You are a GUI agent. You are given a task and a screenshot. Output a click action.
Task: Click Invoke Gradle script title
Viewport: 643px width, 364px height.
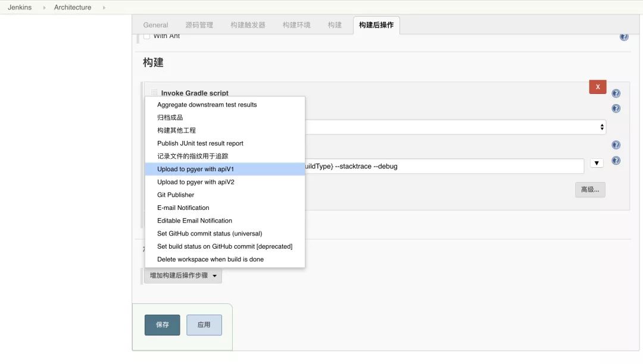tap(195, 93)
